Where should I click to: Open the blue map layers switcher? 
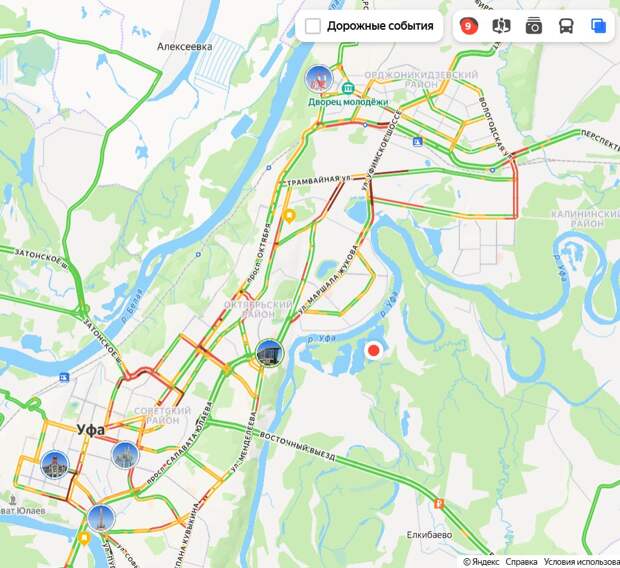598,26
